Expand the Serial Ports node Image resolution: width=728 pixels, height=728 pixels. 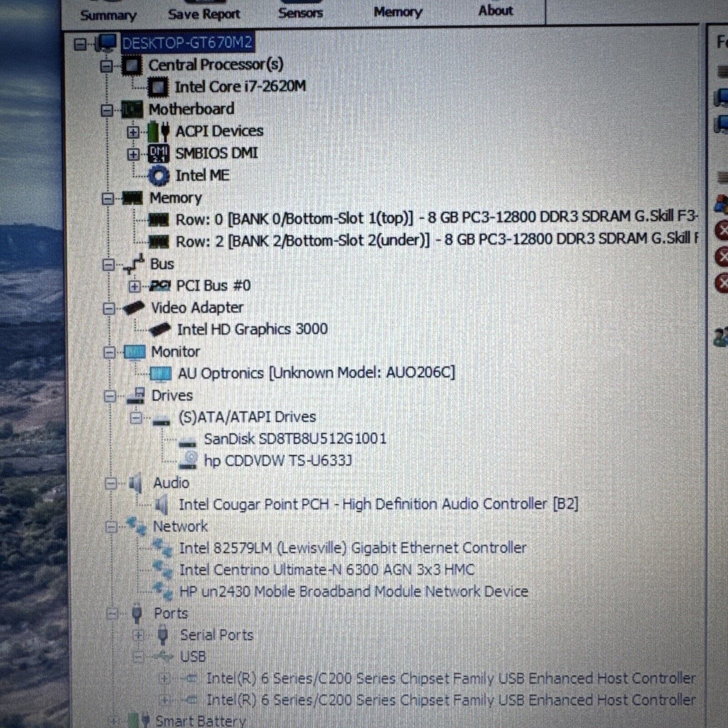coord(138,635)
